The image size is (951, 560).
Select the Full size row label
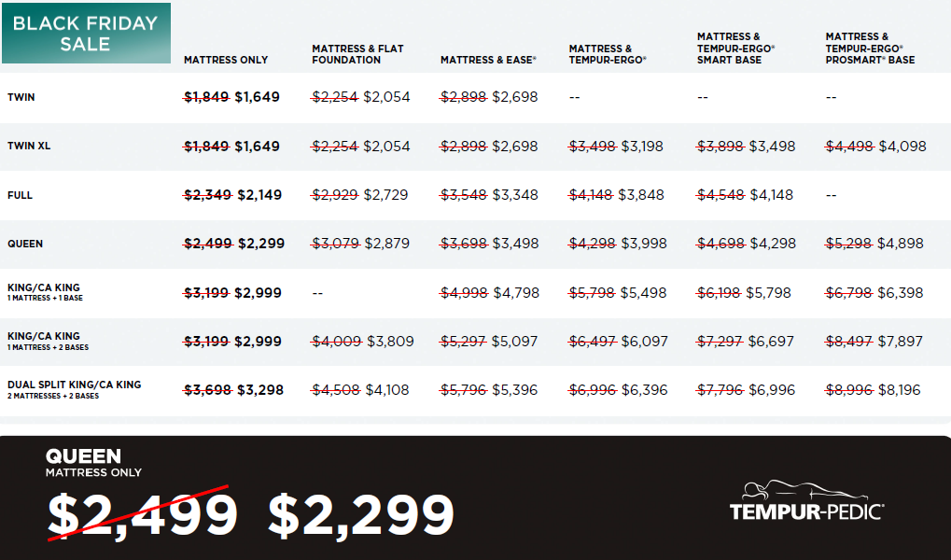(x=20, y=195)
